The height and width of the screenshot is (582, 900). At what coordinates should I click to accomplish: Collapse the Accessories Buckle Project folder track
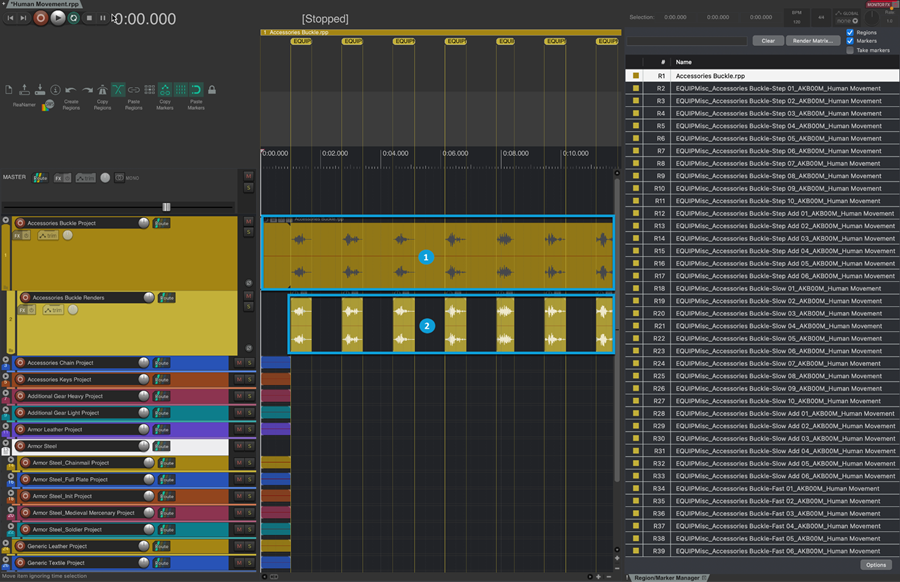click(x=6, y=221)
